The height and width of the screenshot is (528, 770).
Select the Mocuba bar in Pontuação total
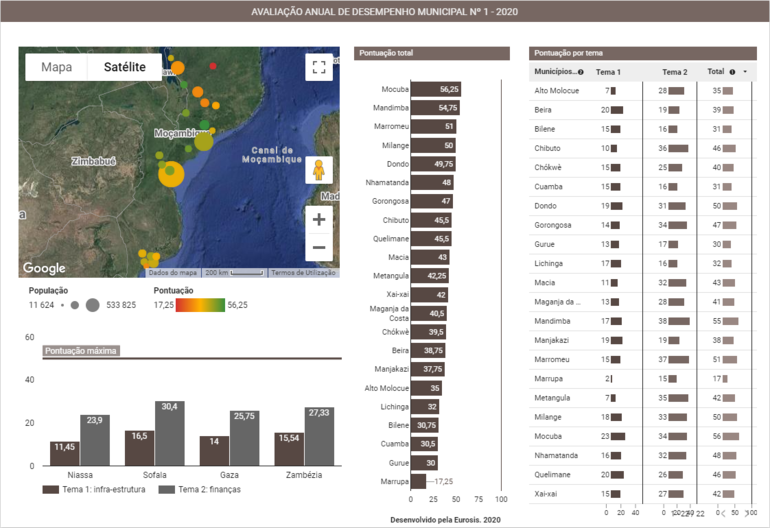point(435,89)
